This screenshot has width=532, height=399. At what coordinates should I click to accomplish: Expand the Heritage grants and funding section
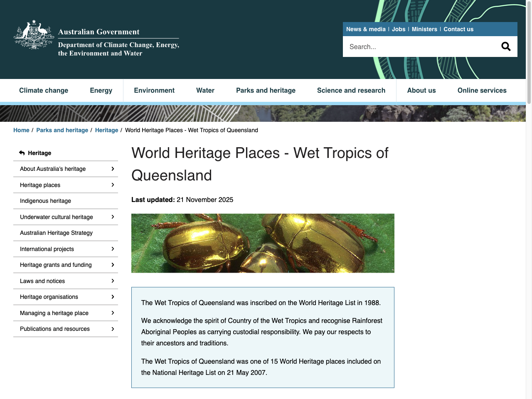(113, 265)
